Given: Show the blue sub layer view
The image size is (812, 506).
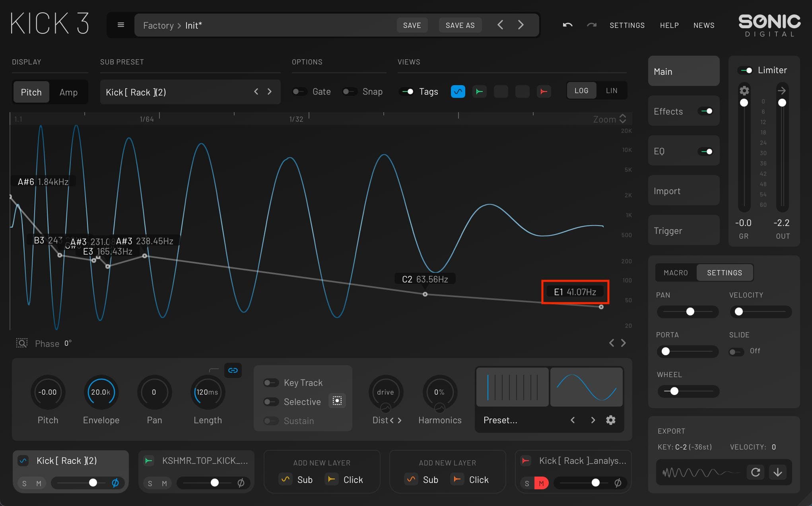Looking at the screenshot, I should (458, 91).
